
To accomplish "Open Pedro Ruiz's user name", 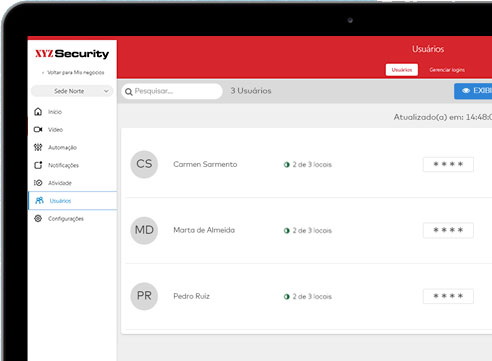I will (191, 296).
